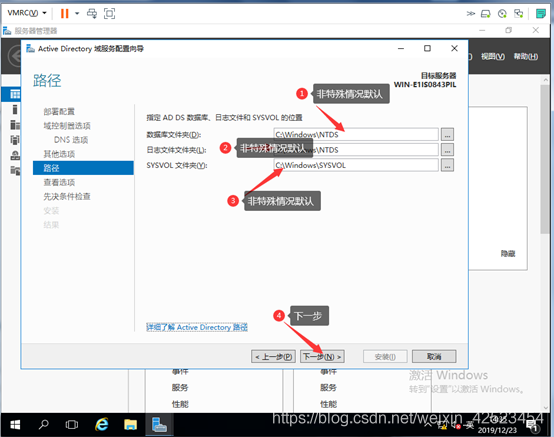Click the wizard's Active Directory title icon

pyautogui.click(x=30, y=48)
